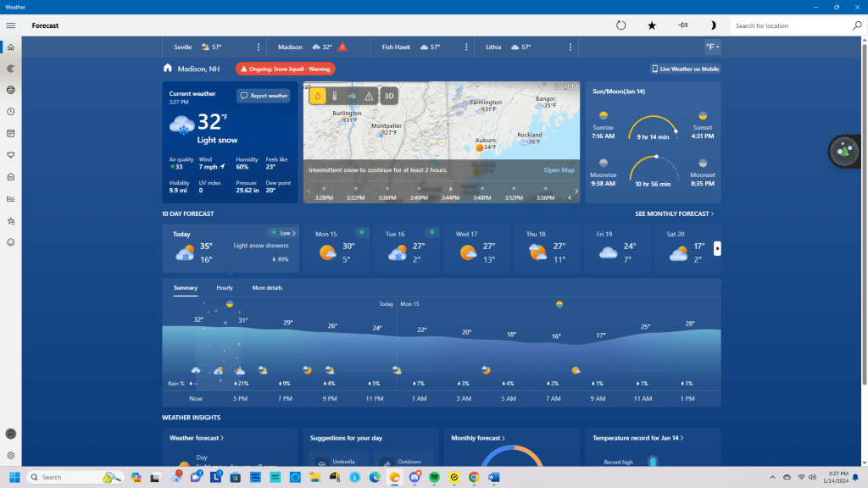Expand the hamburger navigation menu
The width and height of the screenshot is (868, 488).
[x=11, y=25]
